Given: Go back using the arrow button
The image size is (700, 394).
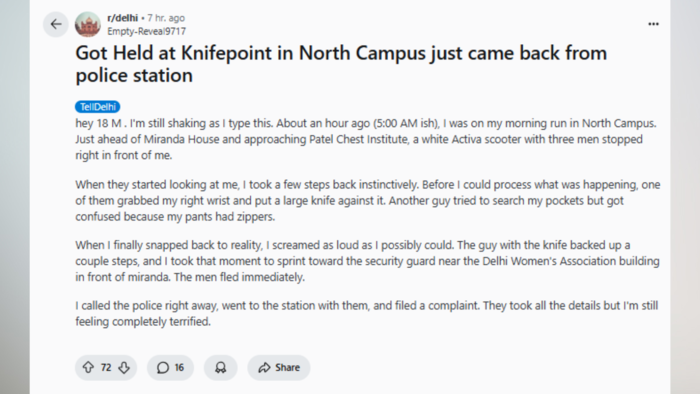Looking at the screenshot, I should pyautogui.click(x=56, y=24).
